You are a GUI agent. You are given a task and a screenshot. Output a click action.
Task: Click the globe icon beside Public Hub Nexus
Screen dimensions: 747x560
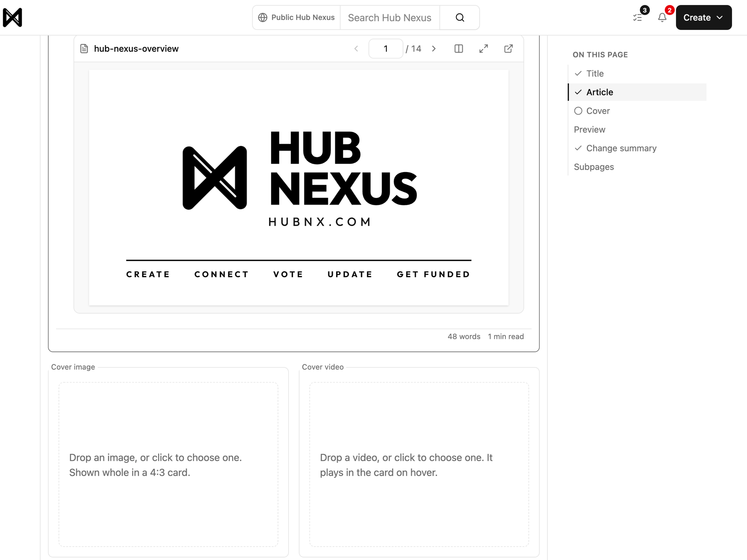263,17
